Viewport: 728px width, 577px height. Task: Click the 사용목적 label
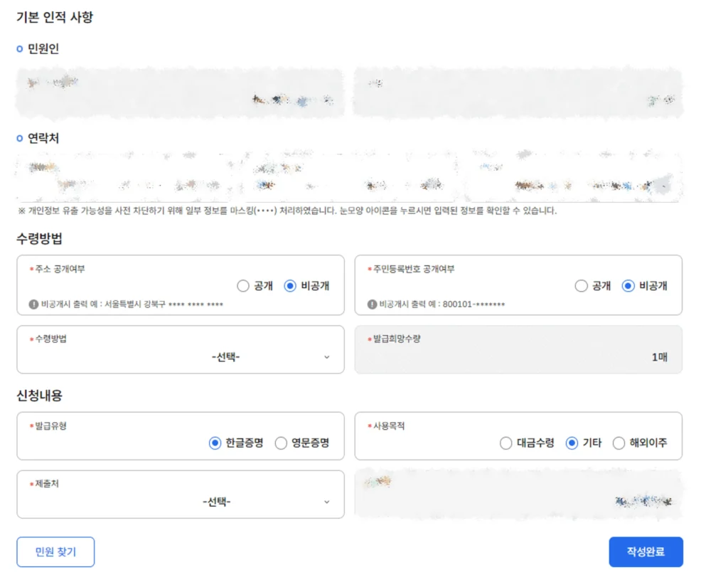click(x=389, y=426)
